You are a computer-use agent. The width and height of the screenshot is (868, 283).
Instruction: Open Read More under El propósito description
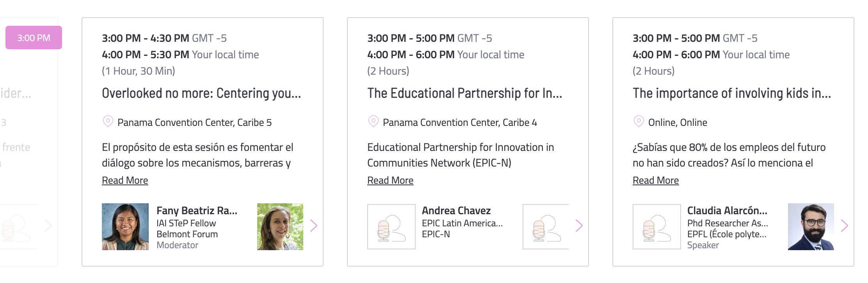tap(125, 180)
